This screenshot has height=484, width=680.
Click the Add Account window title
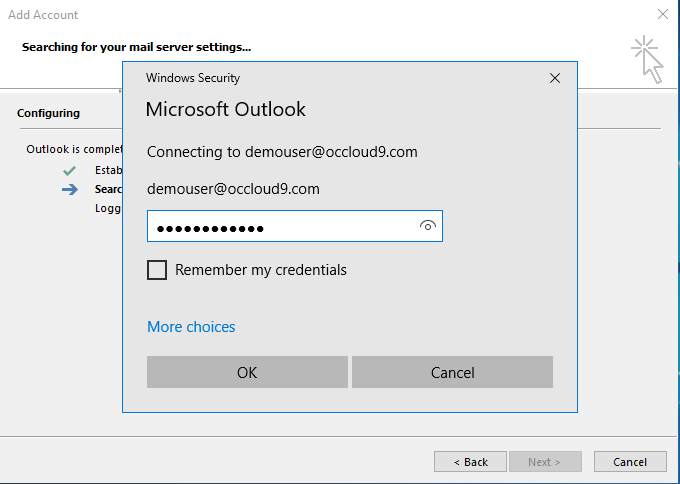(x=43, y=15)
